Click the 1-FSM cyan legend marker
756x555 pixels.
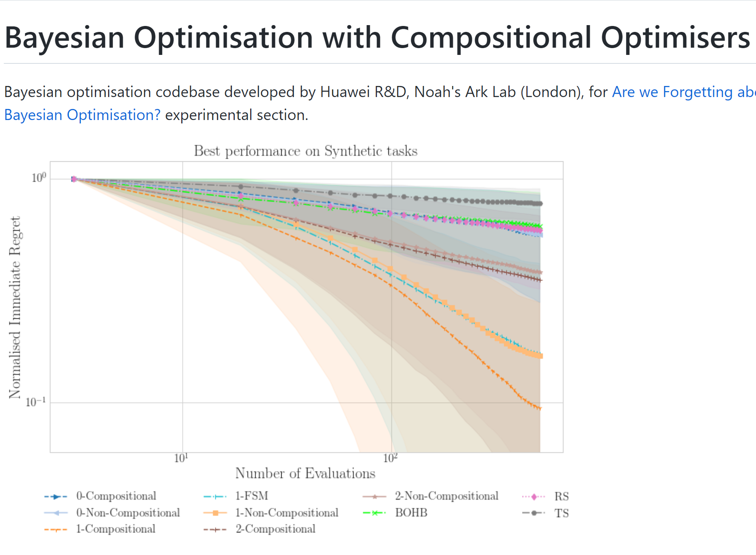coord(215,497)
